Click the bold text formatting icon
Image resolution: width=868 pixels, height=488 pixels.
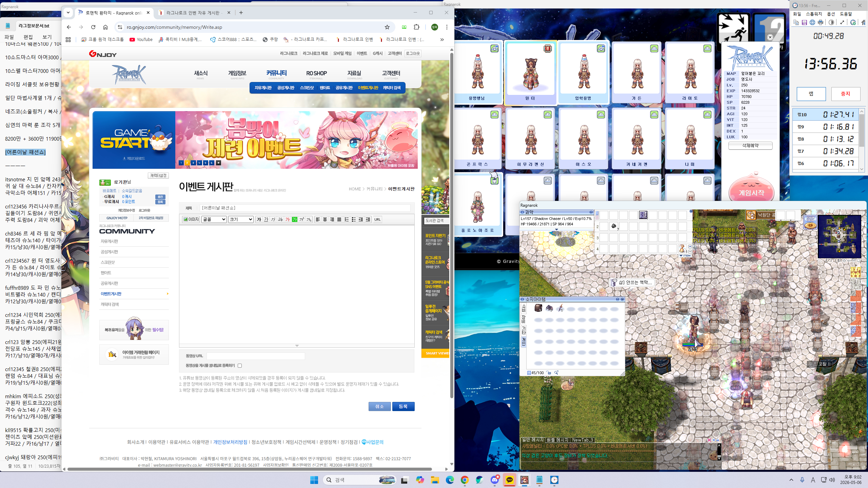coord(259,220)
